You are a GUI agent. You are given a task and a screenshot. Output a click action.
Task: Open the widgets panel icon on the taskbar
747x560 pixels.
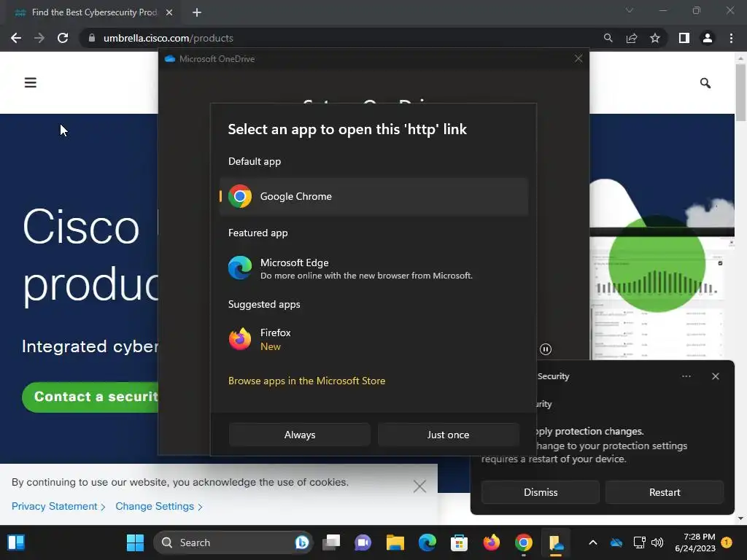click(16, 542)
